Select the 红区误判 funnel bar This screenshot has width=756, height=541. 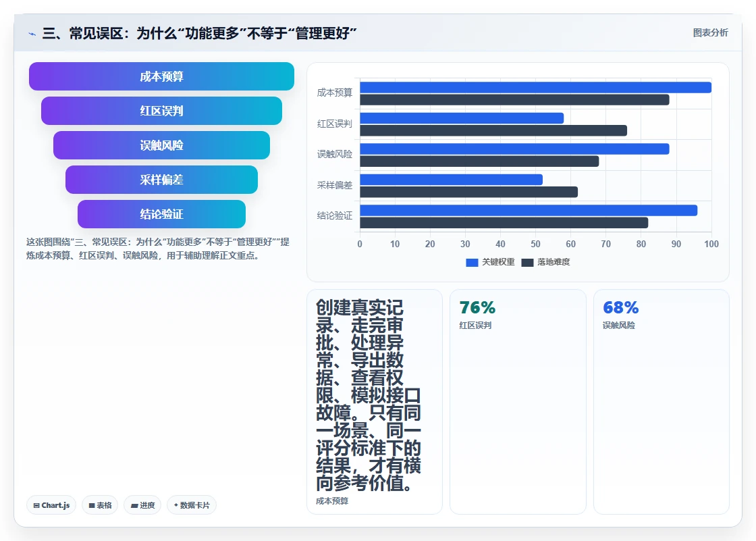coord(161,111)
